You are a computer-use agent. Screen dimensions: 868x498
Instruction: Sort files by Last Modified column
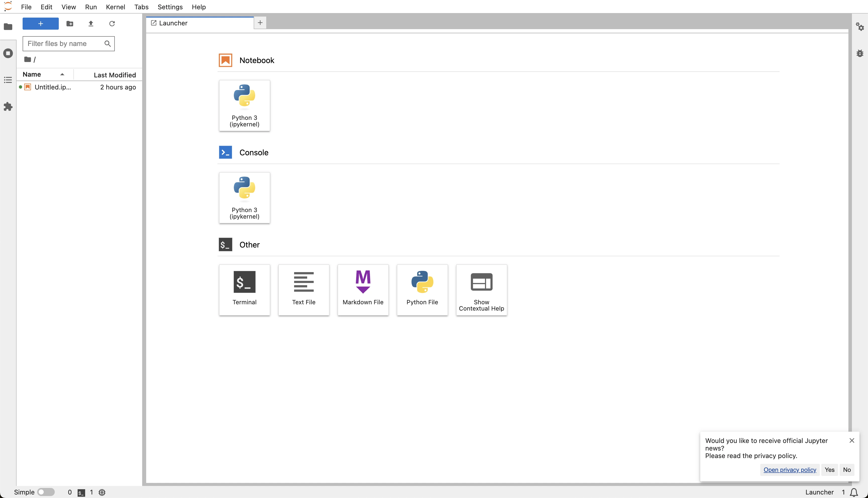pyautogui.click(x=108, y=75)
